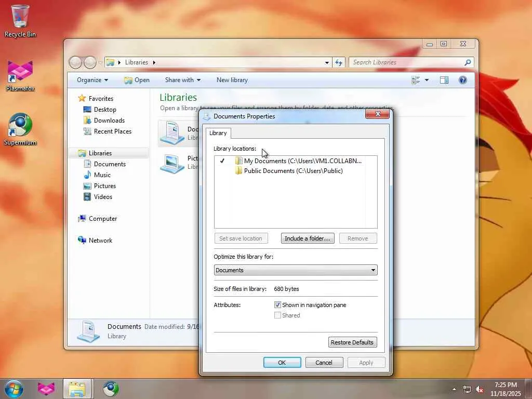This screenshot has width=532, height=399.
Task: Open the Share with menu
Action: pos(182,80)
